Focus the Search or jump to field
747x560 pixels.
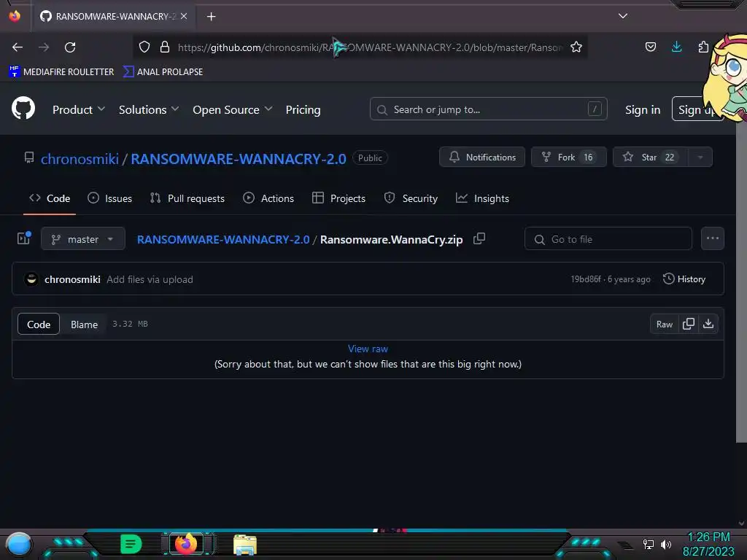(488, 109)
